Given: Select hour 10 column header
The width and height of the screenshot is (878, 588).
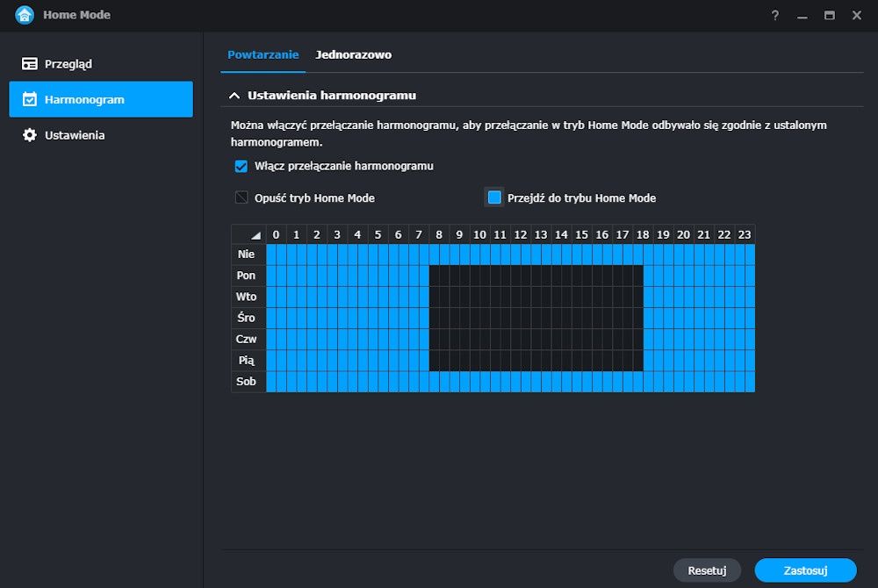Looking at the screenshot, I should coord(480,234).
